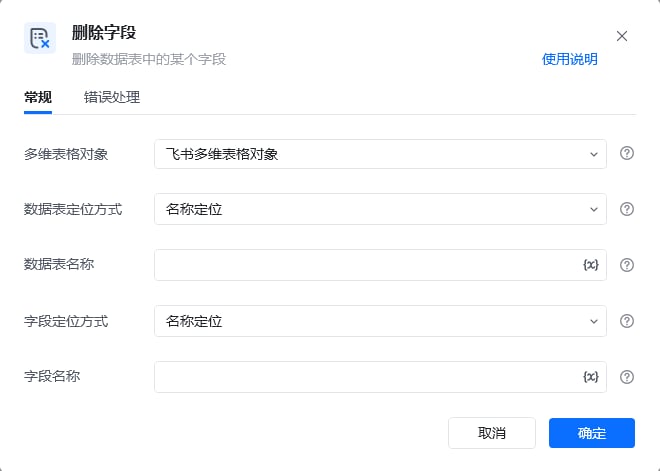
Task: Switch to the 常规 tab
Action: coord(38,97)
